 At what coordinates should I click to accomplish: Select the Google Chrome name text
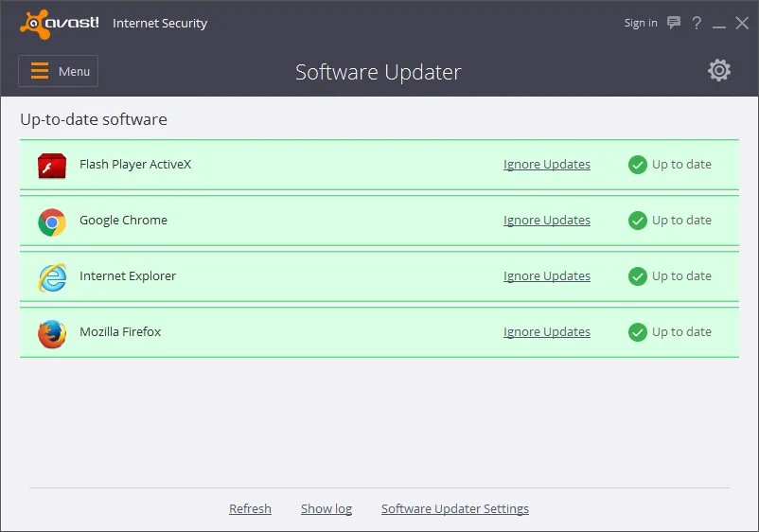click(x=123, y=221)
